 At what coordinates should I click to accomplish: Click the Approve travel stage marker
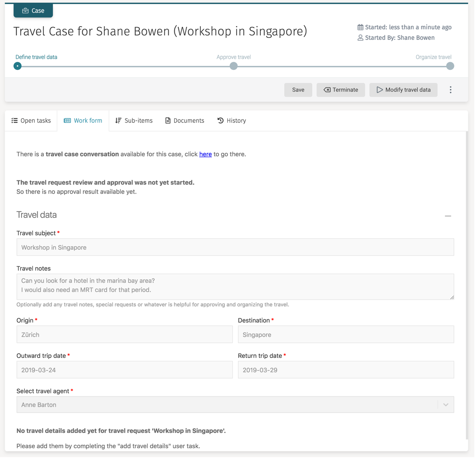coord(234,66)
